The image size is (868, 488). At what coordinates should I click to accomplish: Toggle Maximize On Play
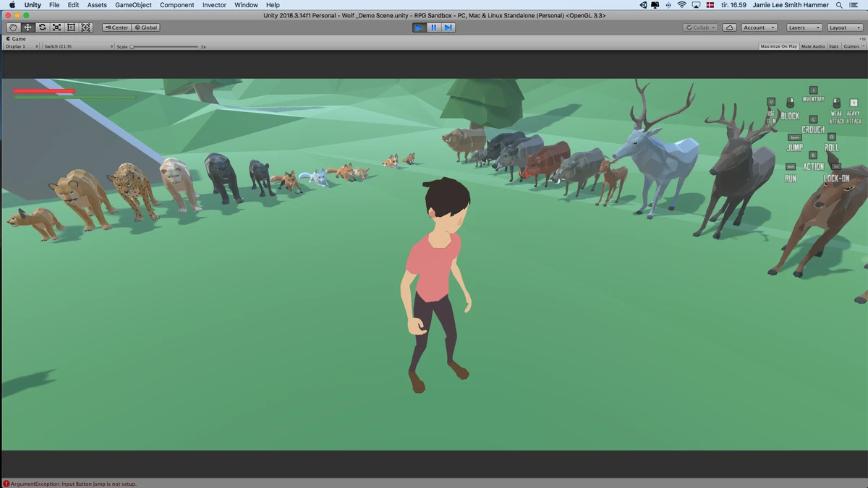778,46
